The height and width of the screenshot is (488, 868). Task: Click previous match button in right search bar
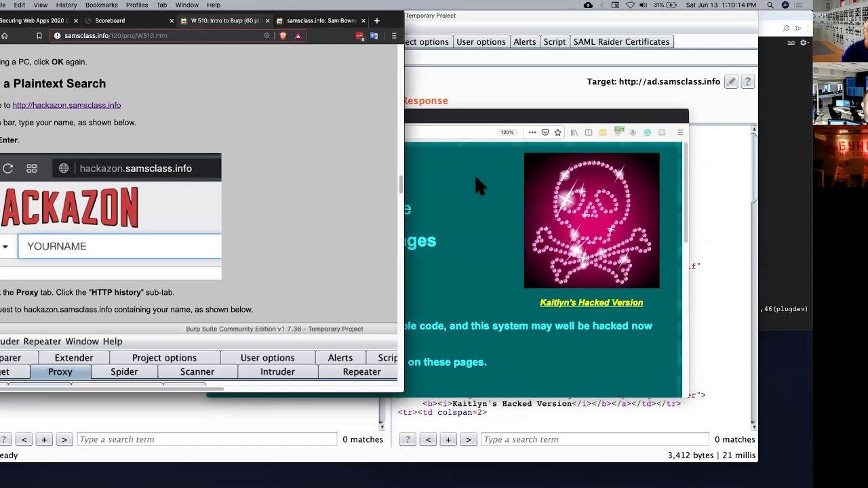tap(428, 440)
